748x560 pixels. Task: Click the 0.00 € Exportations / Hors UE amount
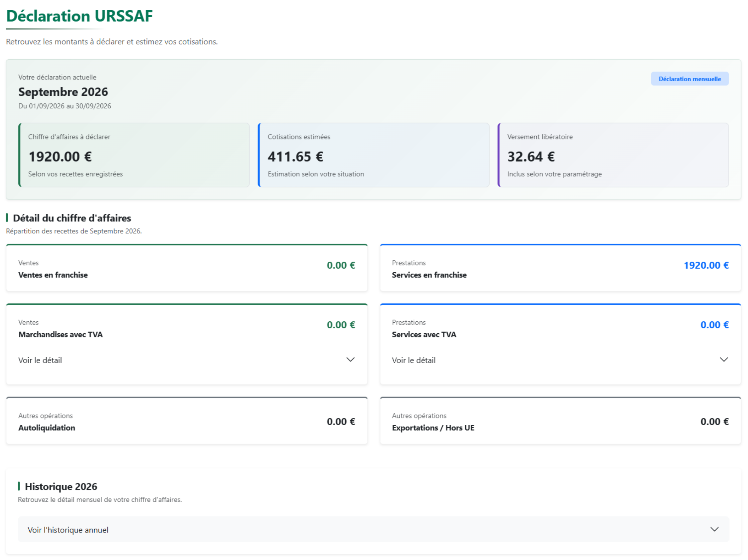pos(715,422)
